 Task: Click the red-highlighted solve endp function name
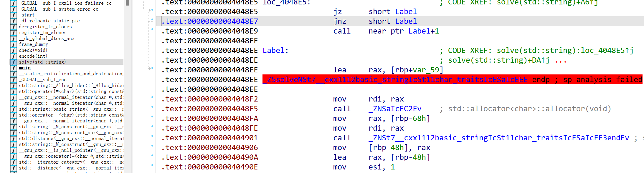[395, 80]
